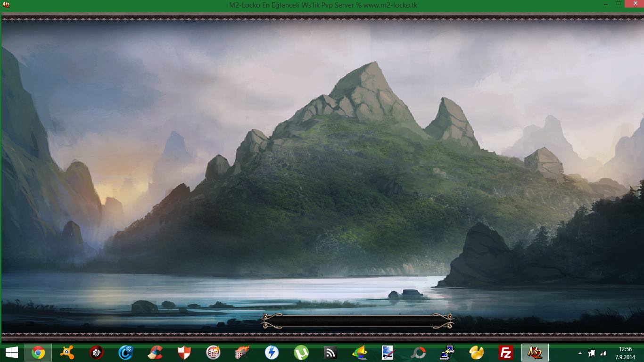Viewport: 644px width, 362px height.
Task: Open the clock showing 12:56
Action: pyautogui.click(x=626, y=353)
